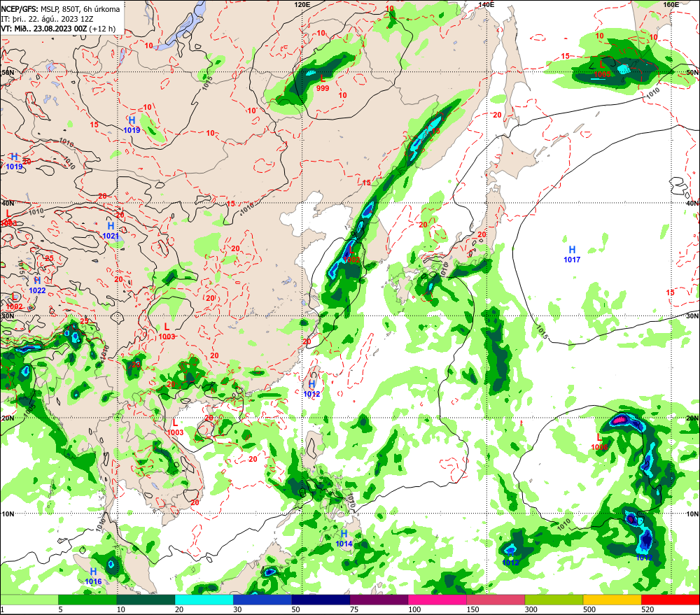Screen dimensions: 700x615
Task: Click the legend value '50'
Action: click(x=296, y=609)
